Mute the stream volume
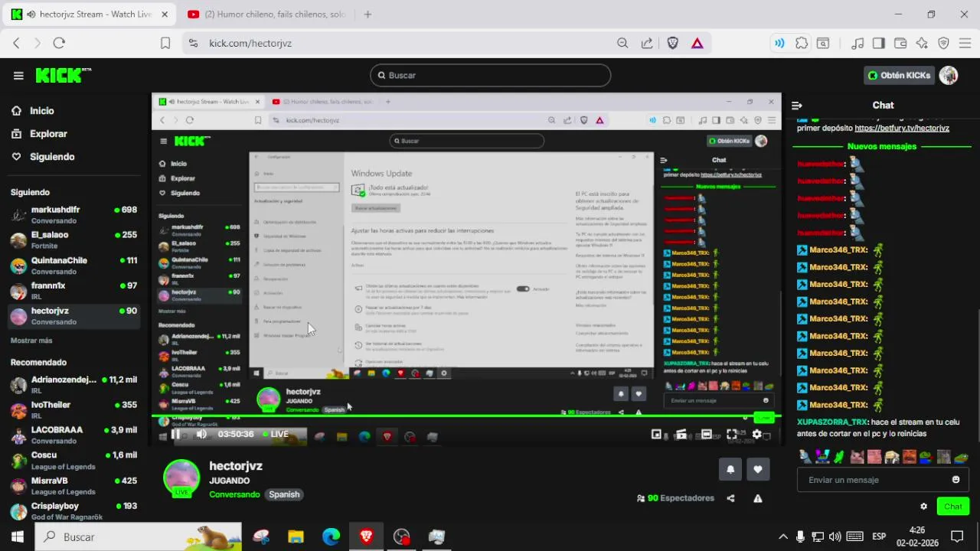Screen dimensions: 980x551 coord(201,434)
